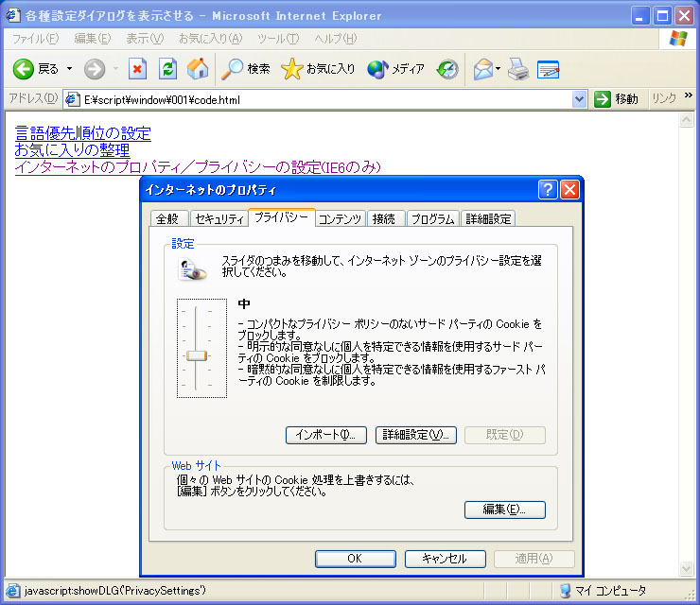This screenshot has width=700, height=605.
Task: Switch to the 接続 tab
Action: click(384, 218)
